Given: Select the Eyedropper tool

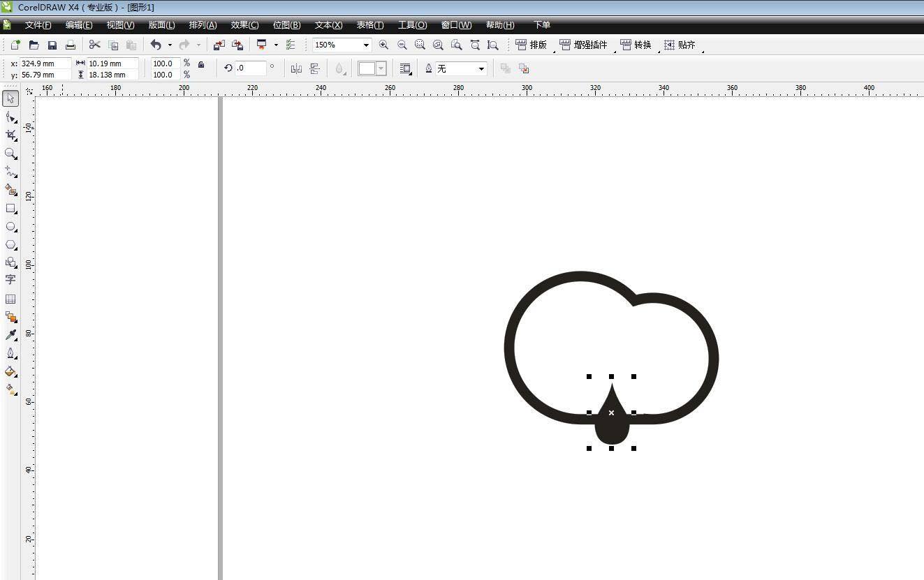Looking at the screenshot, I should point(10,335).
